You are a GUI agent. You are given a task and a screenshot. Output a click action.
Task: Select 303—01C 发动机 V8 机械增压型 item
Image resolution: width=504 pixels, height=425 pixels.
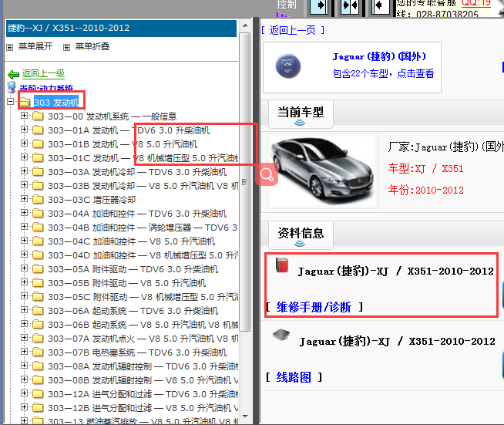[x=143, y=158]
